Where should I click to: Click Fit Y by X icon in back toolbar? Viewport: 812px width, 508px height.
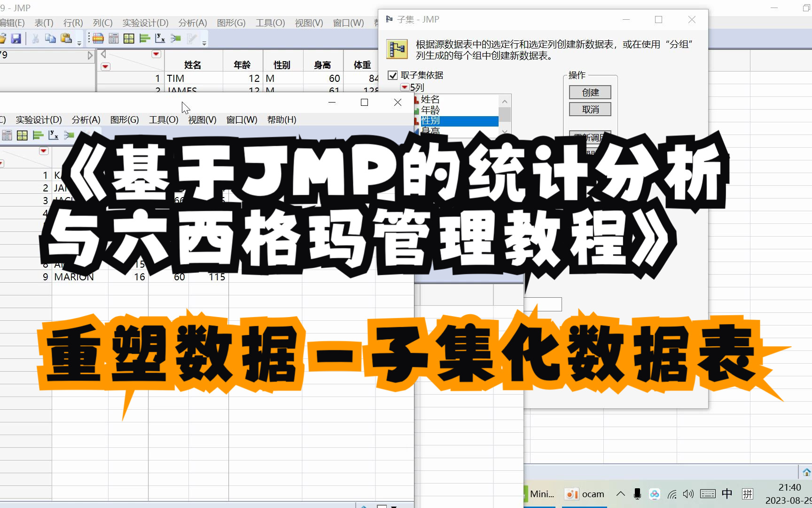160,39
